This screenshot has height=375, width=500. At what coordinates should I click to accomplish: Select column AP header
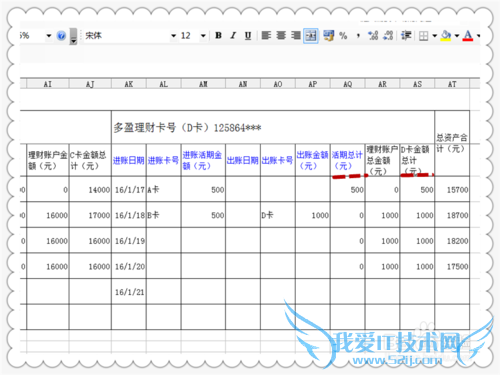coord(313,84)
